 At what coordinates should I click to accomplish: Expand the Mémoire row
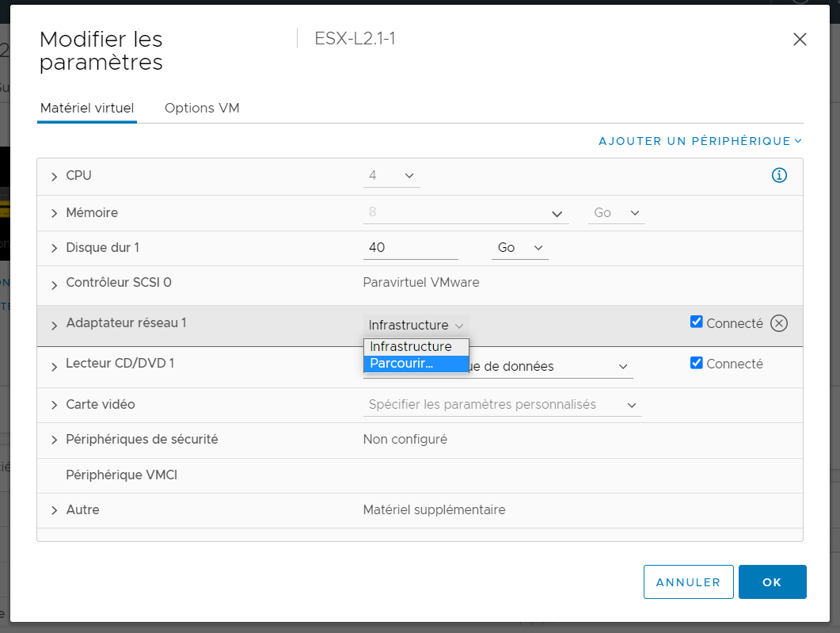pos(54,213)
